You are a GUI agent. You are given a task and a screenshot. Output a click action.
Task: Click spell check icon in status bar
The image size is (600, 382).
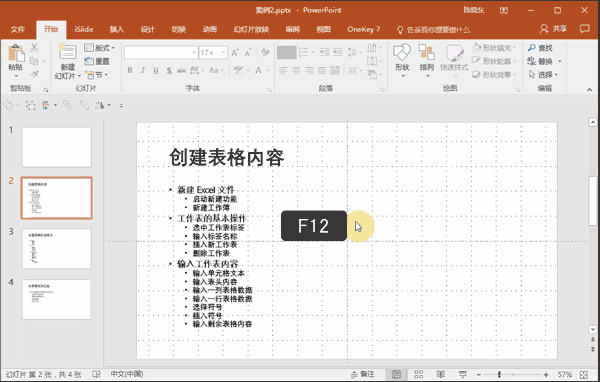tap(96, 374)
